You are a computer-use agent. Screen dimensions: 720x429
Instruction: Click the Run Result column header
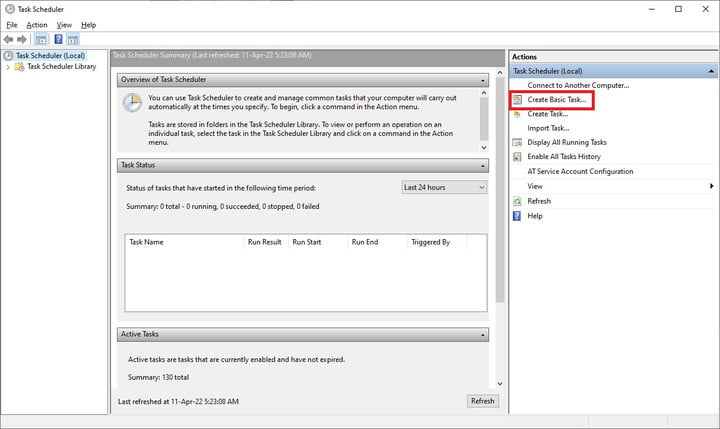[x=266, y=242]
